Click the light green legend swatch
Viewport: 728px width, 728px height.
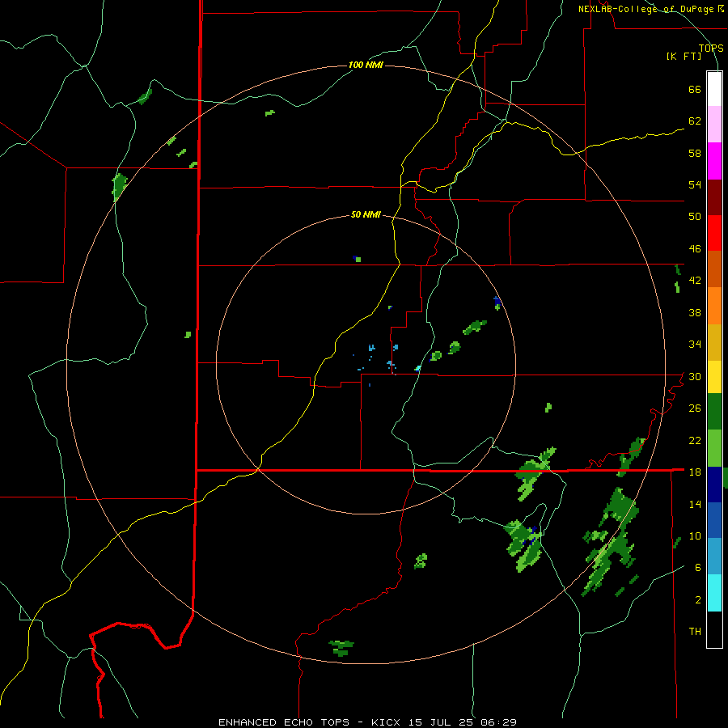[x=714, y=448]
